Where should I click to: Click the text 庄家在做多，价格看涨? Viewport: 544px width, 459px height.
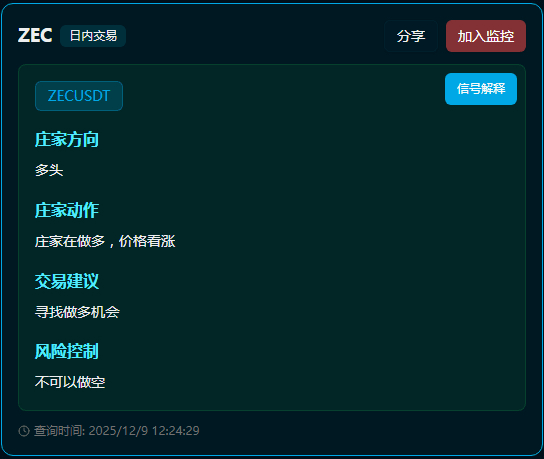coord(105,241)
